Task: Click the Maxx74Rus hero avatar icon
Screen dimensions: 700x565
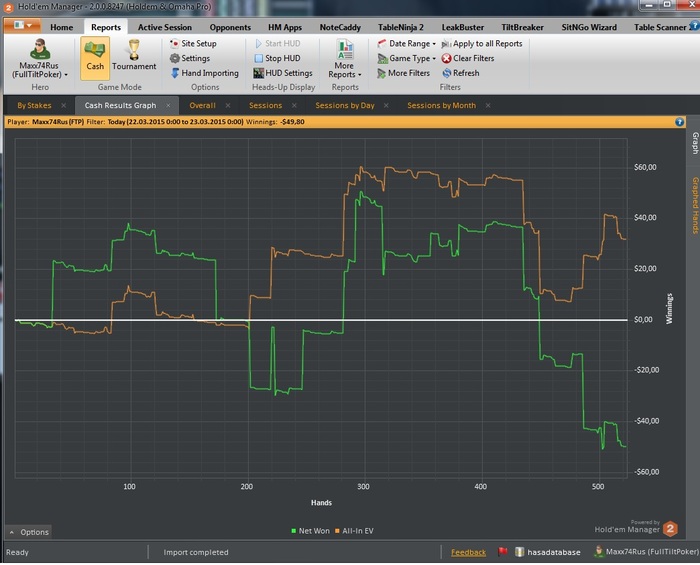Action: click(39, 49)
